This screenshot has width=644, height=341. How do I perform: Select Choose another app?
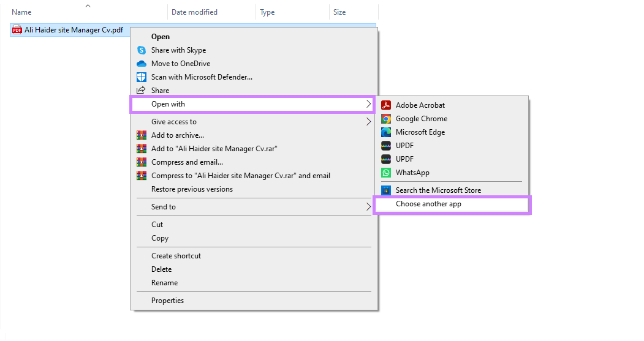tap(428, 204)
